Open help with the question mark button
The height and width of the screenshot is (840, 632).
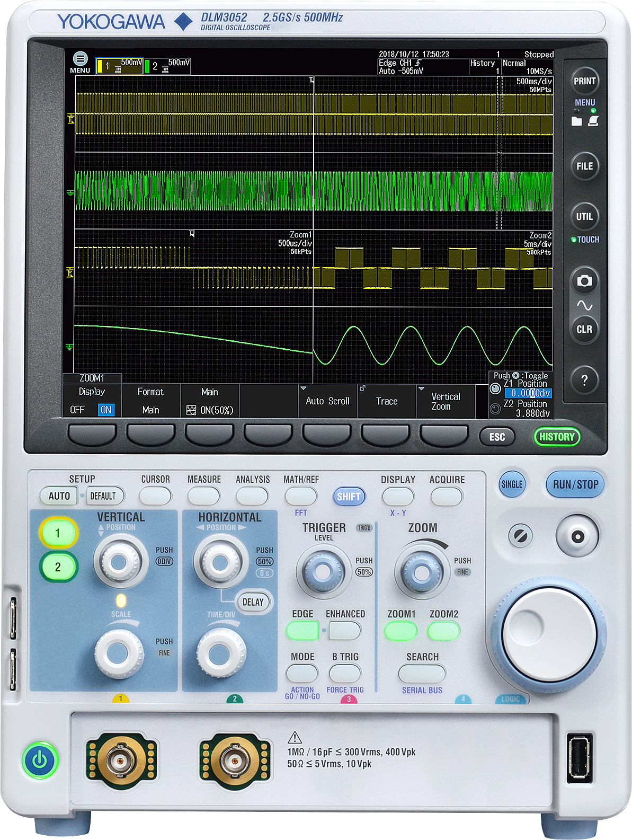pyautogui.click(x=584, y=379)
